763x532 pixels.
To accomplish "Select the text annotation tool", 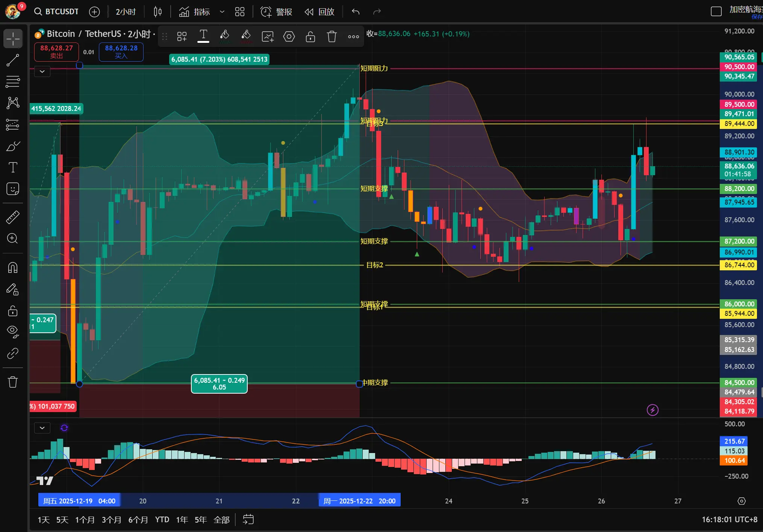I will (x=13, y=167).
